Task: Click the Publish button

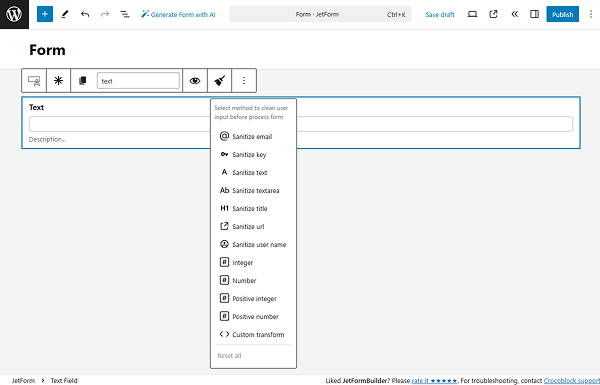Action: 562,14
